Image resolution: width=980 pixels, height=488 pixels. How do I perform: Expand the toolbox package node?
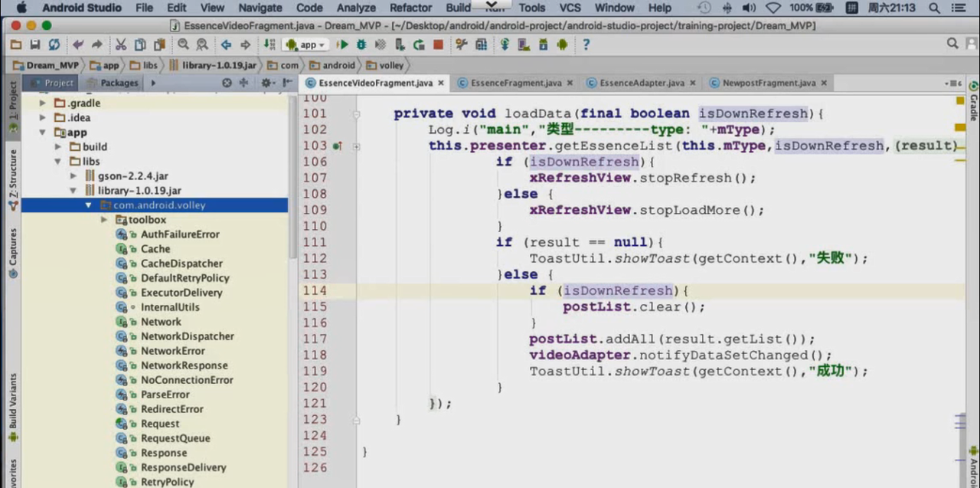tap(104, 220)
